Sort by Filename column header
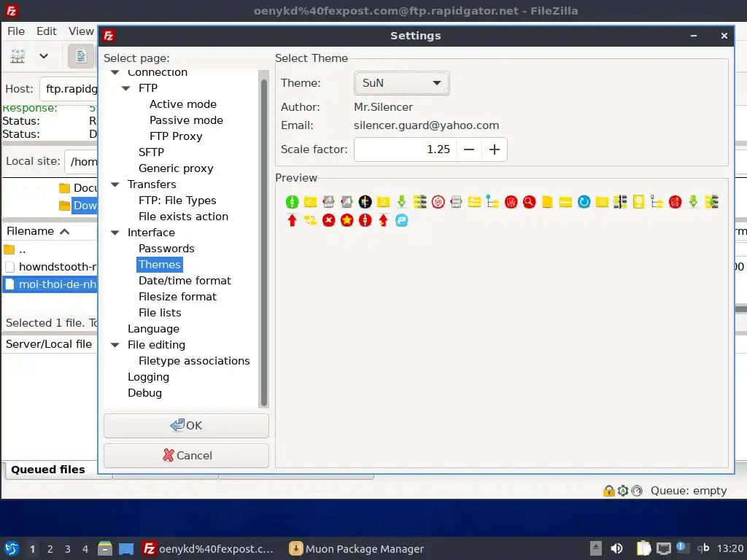 [50, 231]
